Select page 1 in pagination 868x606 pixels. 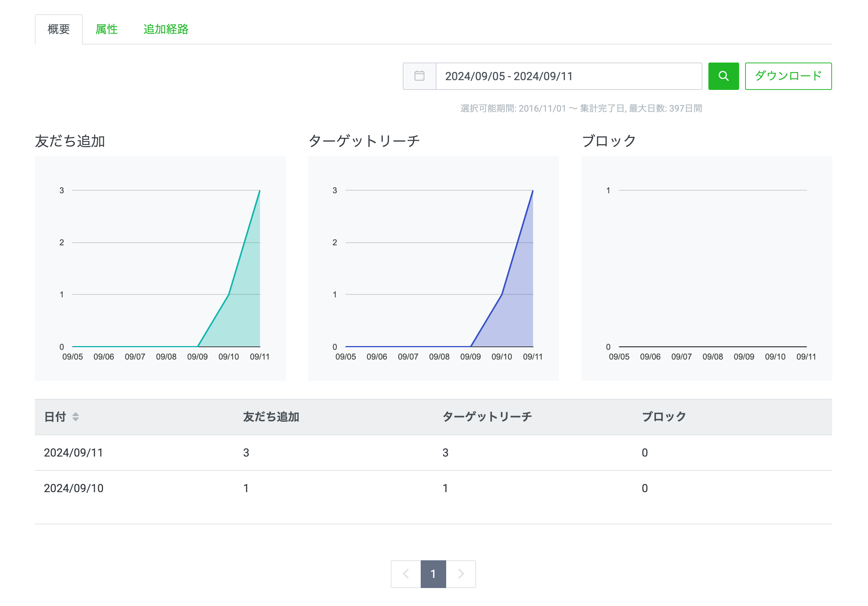(433, 574)
